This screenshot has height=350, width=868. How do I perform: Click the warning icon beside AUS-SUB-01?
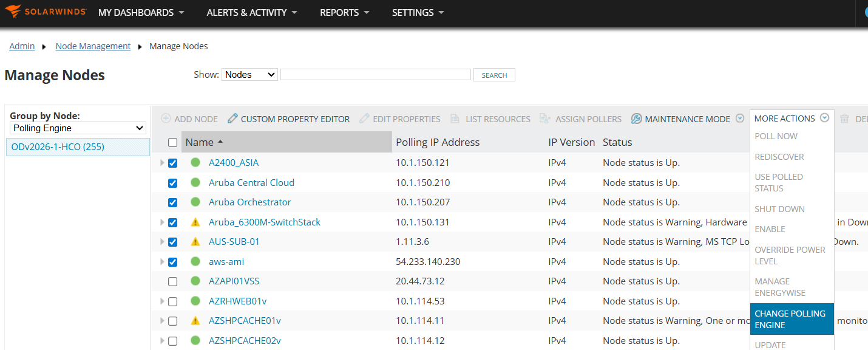click(x=195, y=241)
